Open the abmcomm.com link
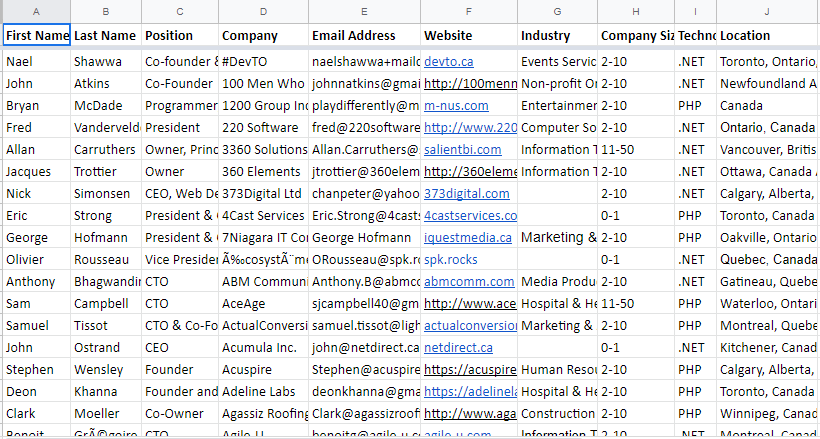Image resolution: width=820 pixels, height=439 pixels. tap(469, 282)
